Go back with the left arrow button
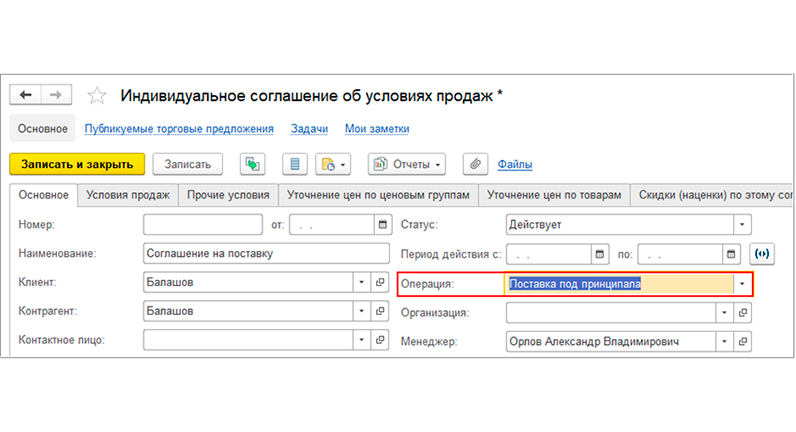The image size is (796, 432). (x=25, y=95)
